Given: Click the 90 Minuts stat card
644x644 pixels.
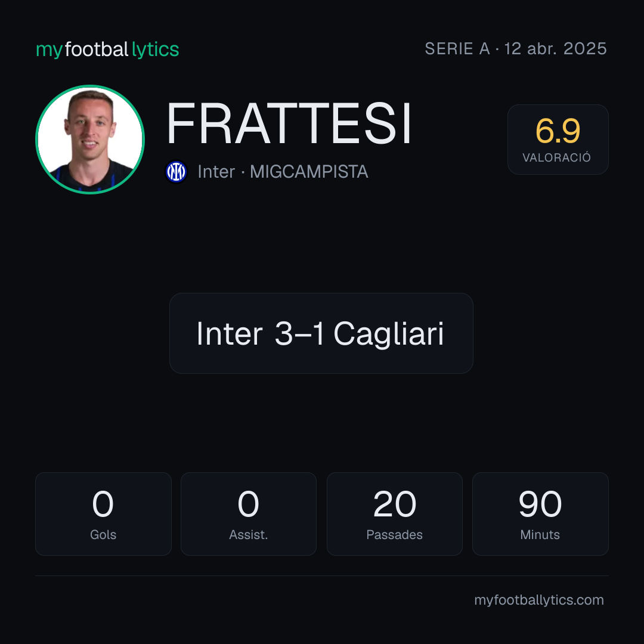Looking at the screenshot, I should point(540,514).
